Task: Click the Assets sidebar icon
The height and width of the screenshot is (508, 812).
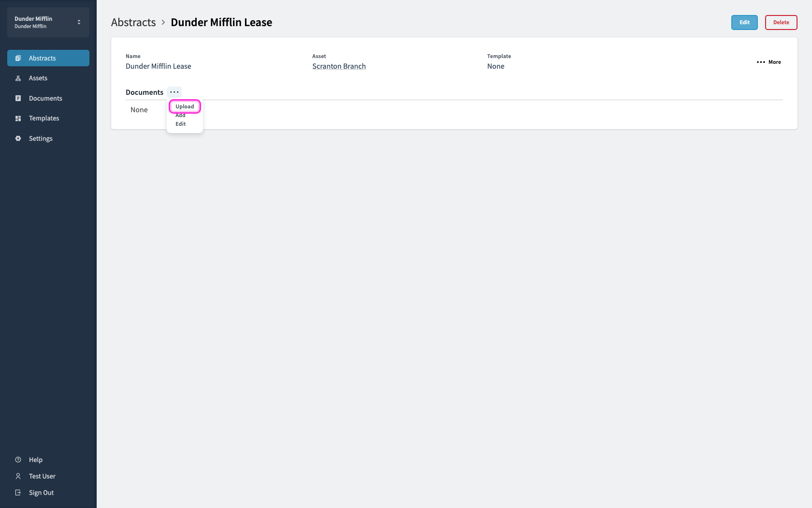Action: pos(18,78)
